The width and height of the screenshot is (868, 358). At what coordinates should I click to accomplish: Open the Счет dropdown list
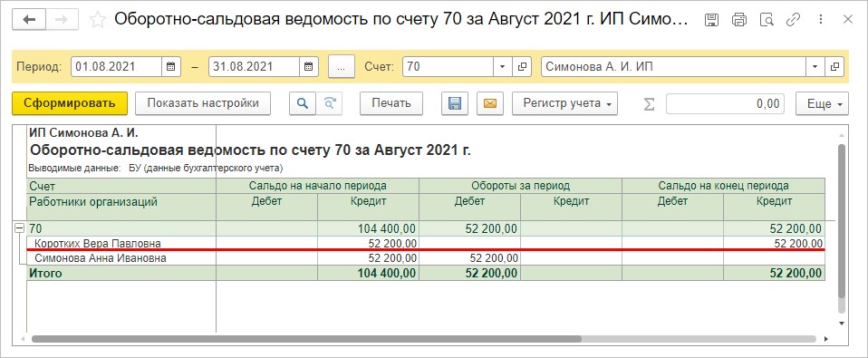click(x=502, y=67)
